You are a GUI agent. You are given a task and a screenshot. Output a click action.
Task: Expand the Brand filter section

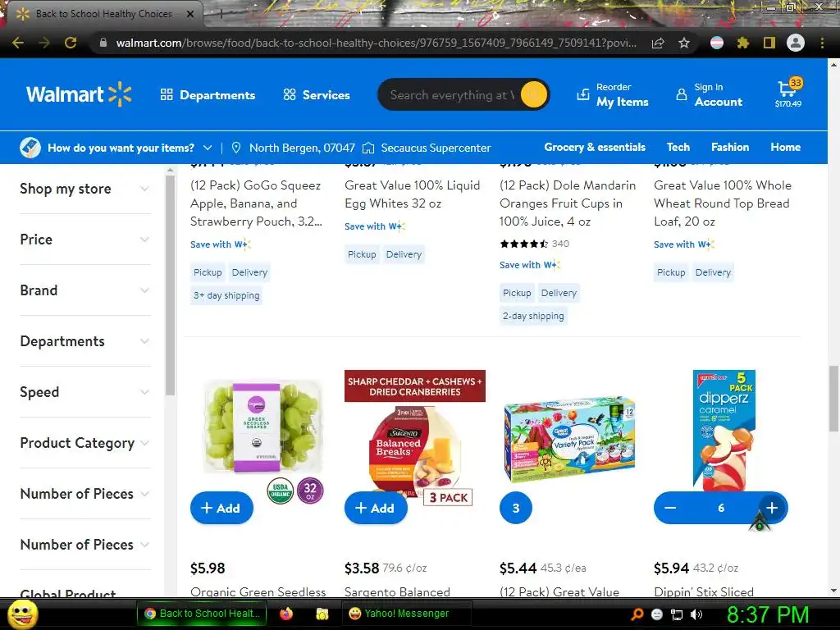(x=84, y=290)
